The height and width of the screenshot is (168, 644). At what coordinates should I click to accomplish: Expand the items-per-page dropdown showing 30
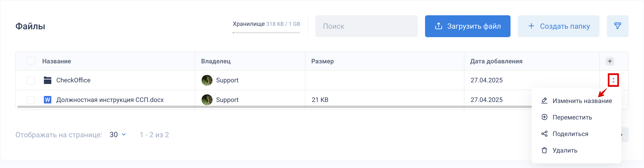pyautogui.click(x=118, y=135)
